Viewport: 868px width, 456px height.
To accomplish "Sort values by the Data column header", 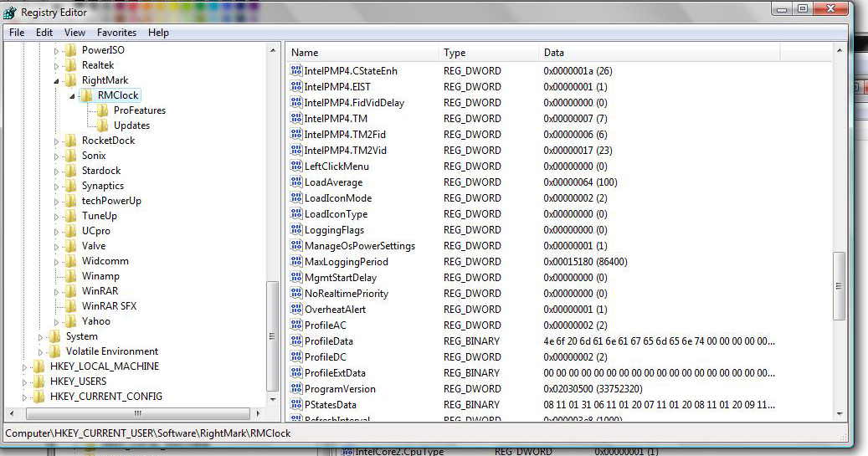I will 659,53.
